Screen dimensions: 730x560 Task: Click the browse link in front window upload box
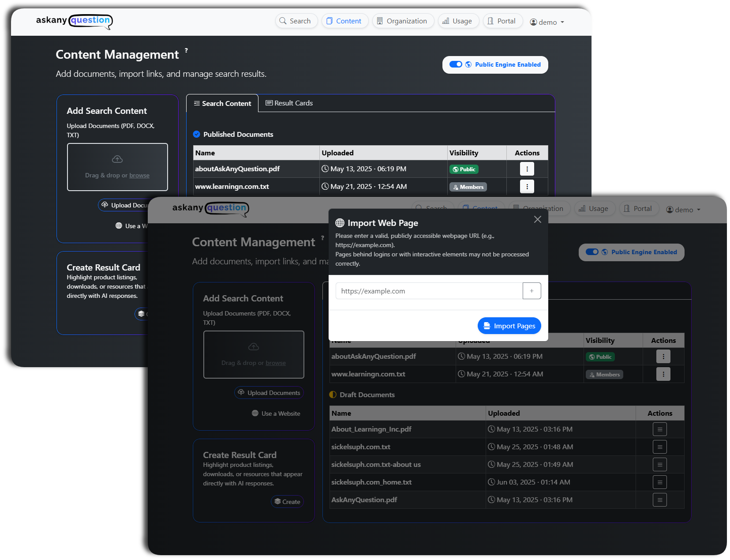276,363
